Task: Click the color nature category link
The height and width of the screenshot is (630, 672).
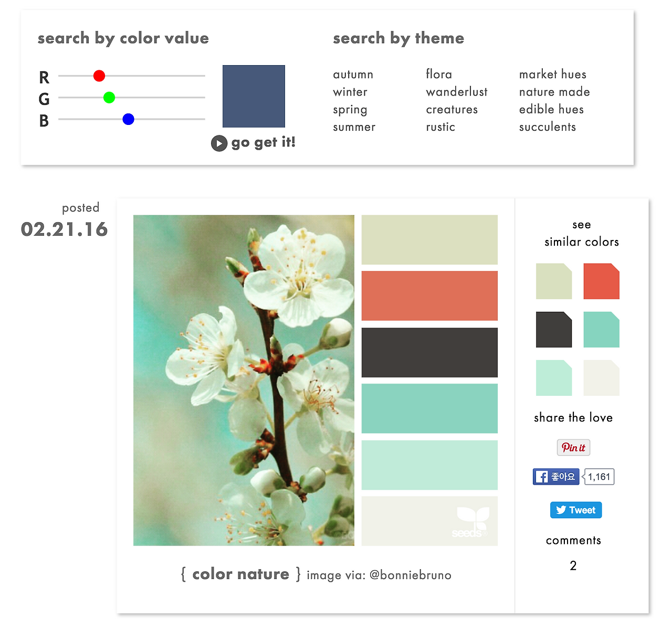Action: pos(240,574)
